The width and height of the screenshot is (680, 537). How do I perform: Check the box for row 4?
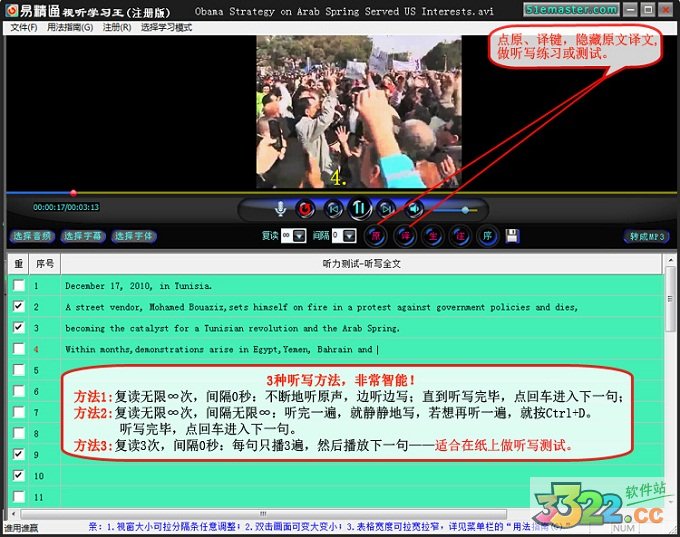pos(19,348)
